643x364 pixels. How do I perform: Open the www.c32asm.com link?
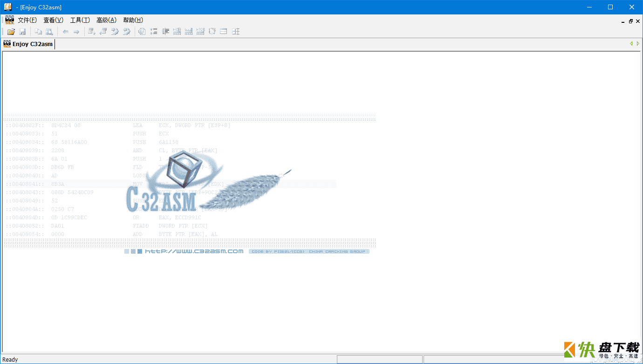coord(194,251)
